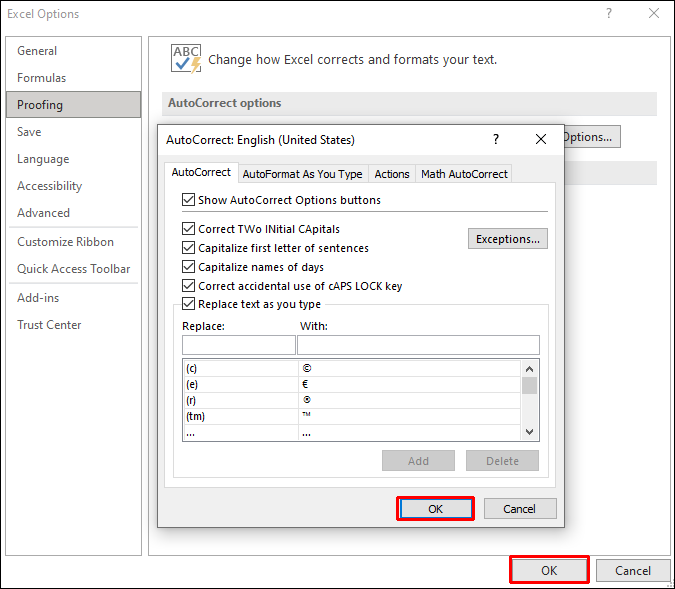Toggle Capitalize names of days

tap(188, 267)
